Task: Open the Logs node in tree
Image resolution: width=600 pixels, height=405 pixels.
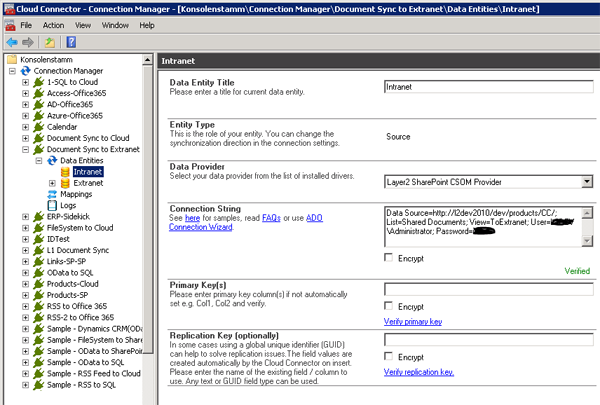Action: click(x=67, y=205)
